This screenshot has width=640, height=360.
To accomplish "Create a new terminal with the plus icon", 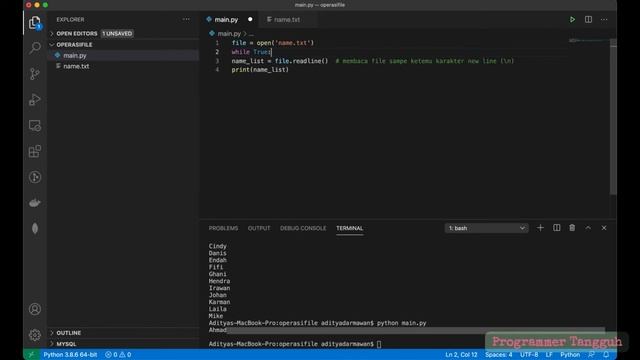I will pos(540,228).
